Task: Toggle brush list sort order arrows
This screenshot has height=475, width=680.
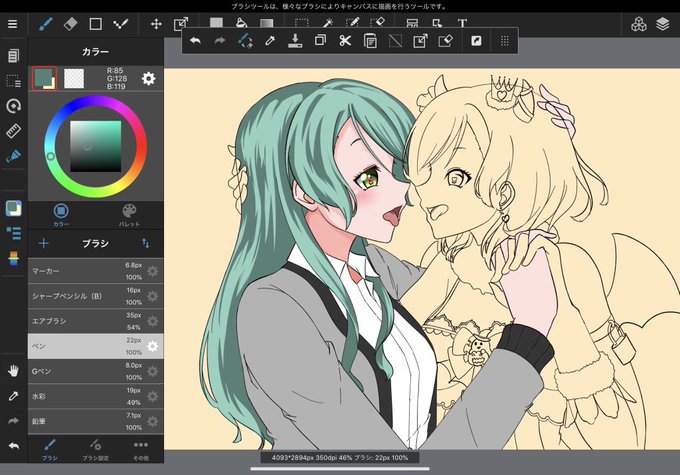Action: click(x=146, y=243)
